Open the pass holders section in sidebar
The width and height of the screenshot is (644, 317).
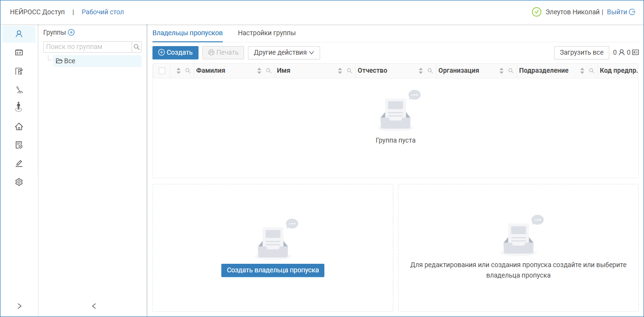point(19,34)
